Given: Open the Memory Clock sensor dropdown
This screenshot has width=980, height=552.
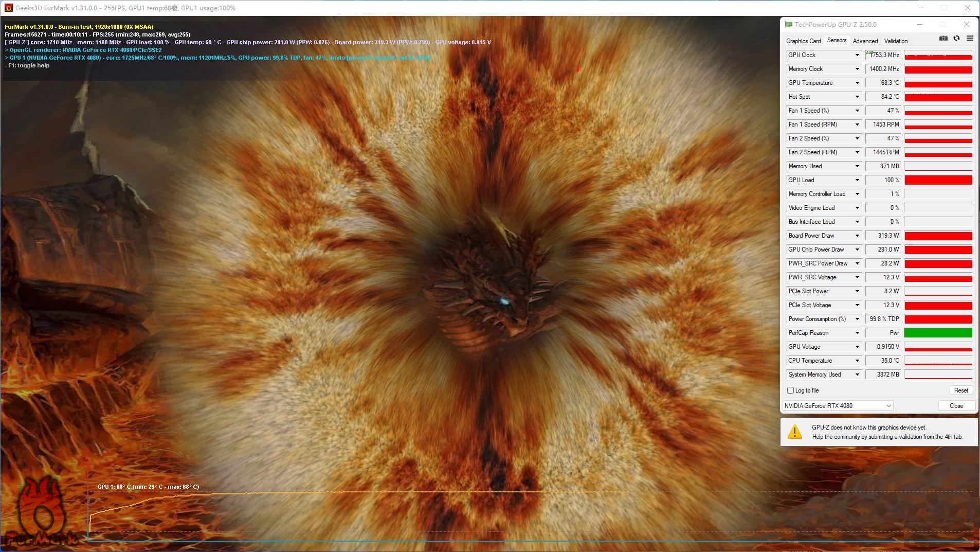Looking at the screenshot, I should pyautogui.click(x=857, y=69).
